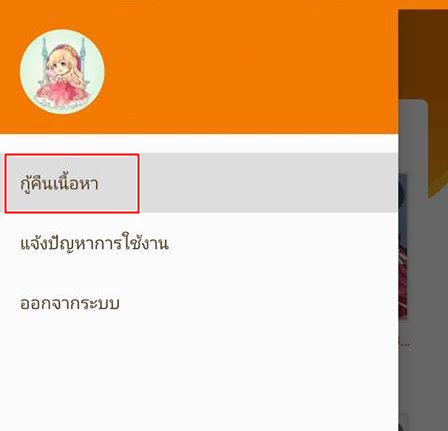448x431 pixels.
Task: Tap the girl-on-swing avatar in header
Action: click(62, 71)
